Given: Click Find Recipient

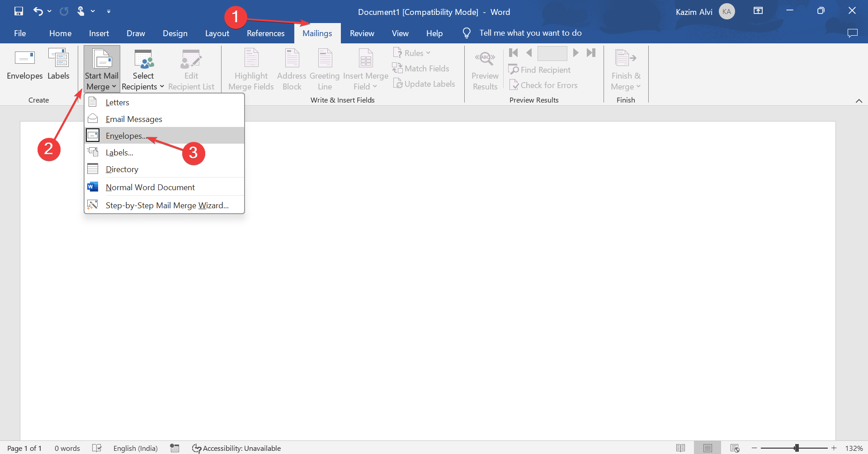Looking at the screenshot, I should (x=539, y=70).
